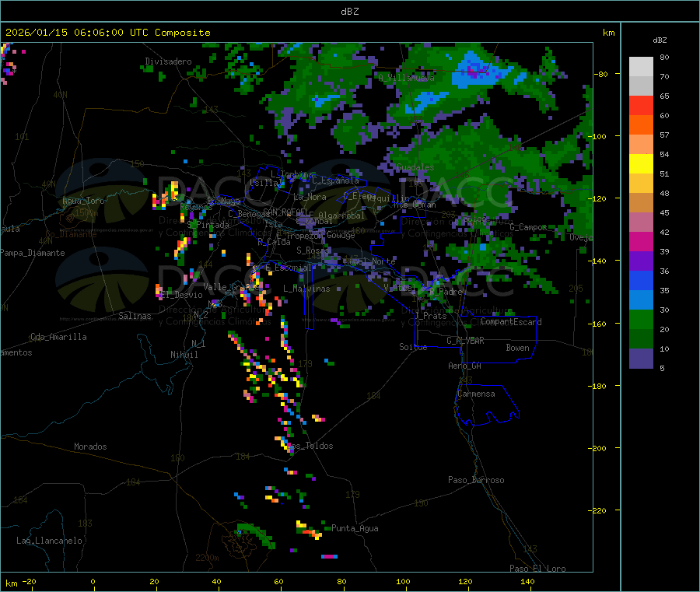
Task: Click the dark green 10-20 dBZ swatch
Action: pyautogui.click(x=641, y=339)
